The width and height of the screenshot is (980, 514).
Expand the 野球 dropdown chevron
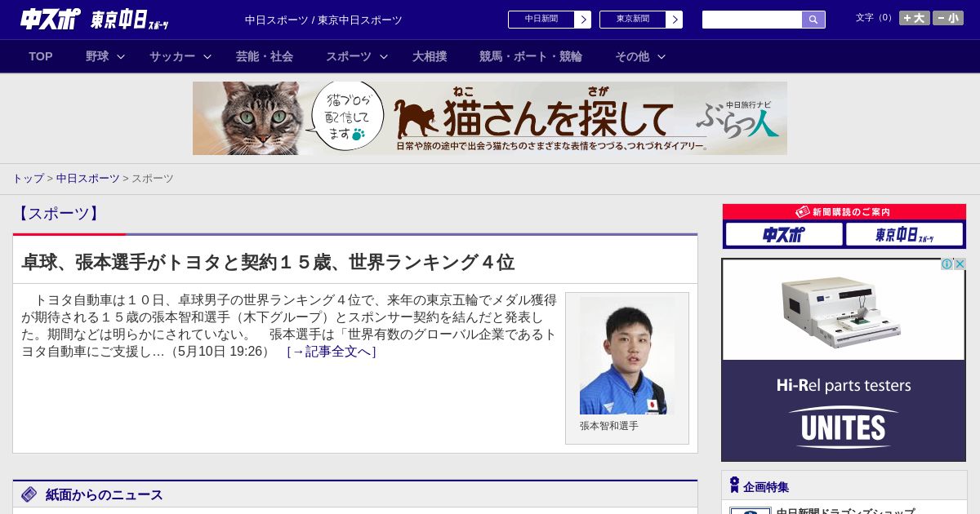click(x=121, y=56)
